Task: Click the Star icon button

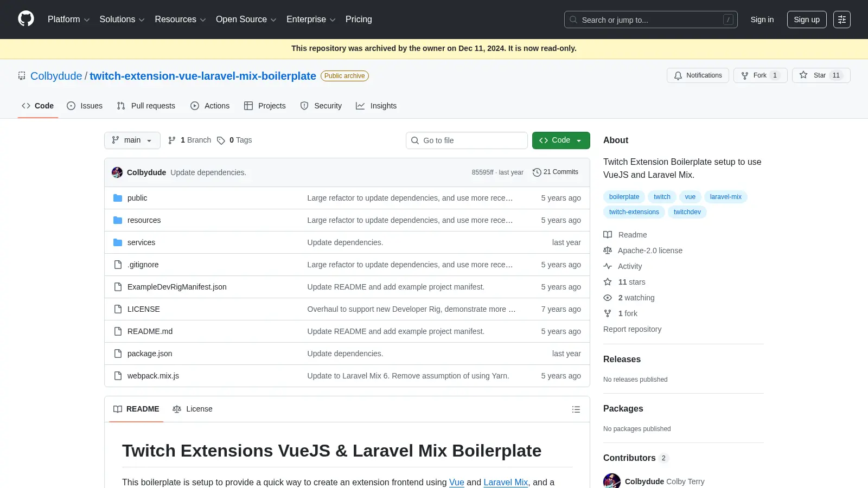Action: (803, 75)
